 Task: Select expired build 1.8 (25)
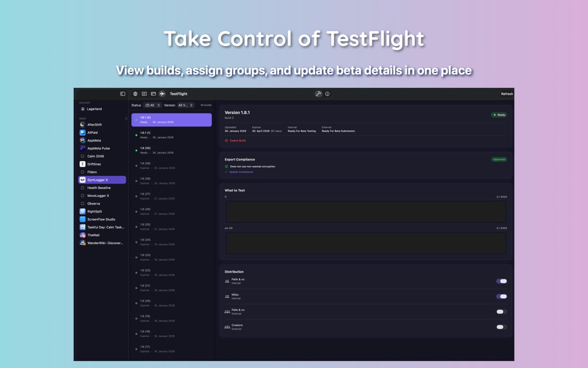coord(171,227)
